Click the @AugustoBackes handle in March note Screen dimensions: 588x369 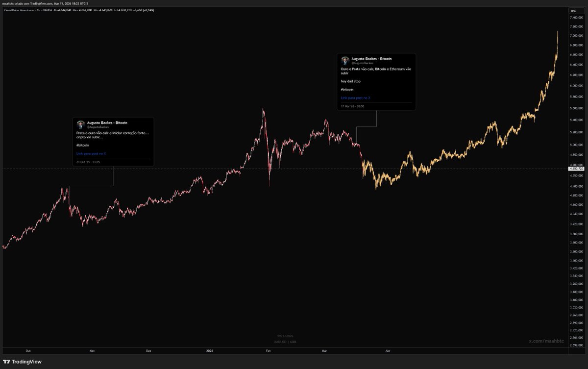click(x=362, y=63)
